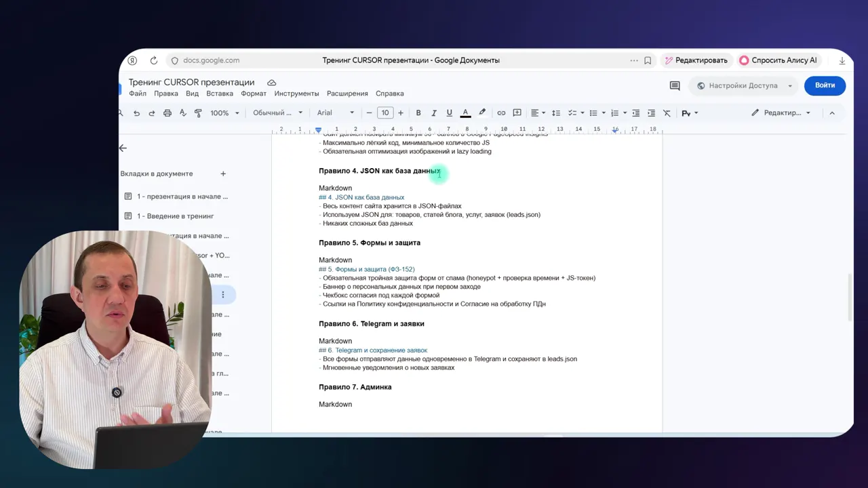Image resolution: width=868 pixels, height=488 pixels.
Task: Open '## 6. Telegram и сохранение заявок' link
Action: point(373,350)
